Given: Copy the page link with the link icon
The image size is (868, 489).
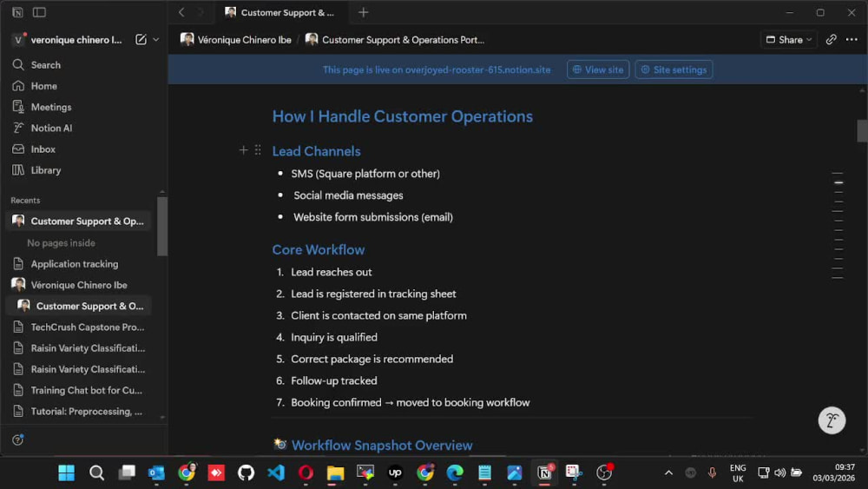Looking at the screenshot, I should click(x=831, y=39).
